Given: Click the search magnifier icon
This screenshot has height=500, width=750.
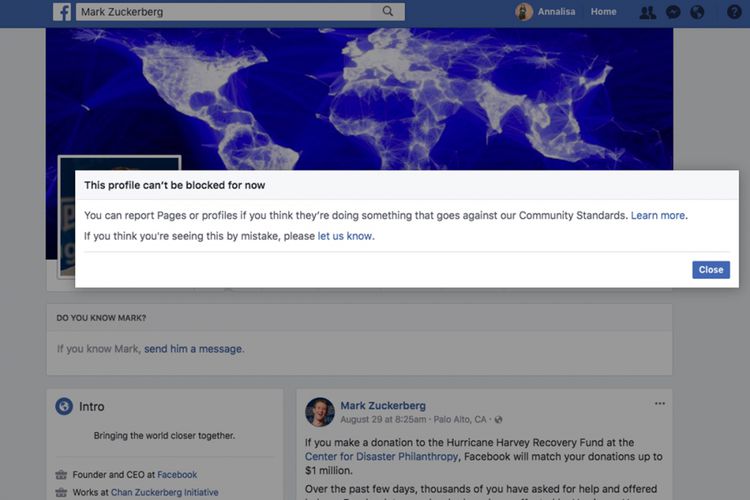Looking at the screenshot, I should click(x=388, y=11).
